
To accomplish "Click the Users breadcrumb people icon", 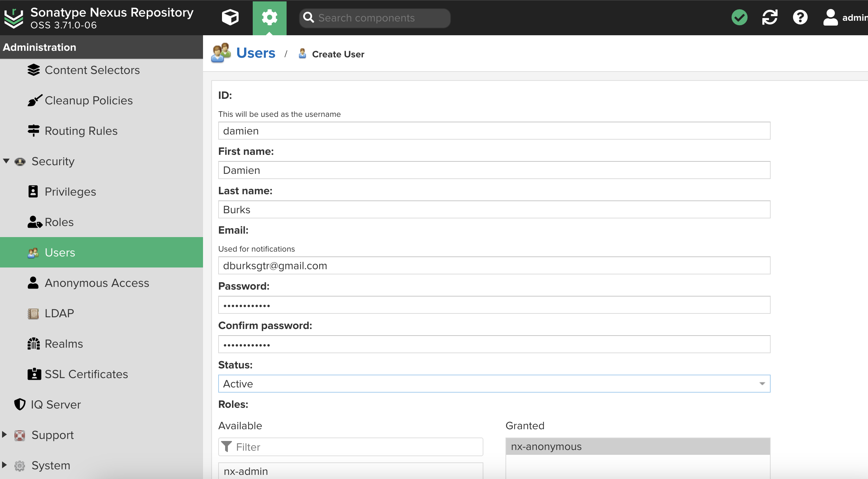I will pyautogui.click(x=221, y=53).
